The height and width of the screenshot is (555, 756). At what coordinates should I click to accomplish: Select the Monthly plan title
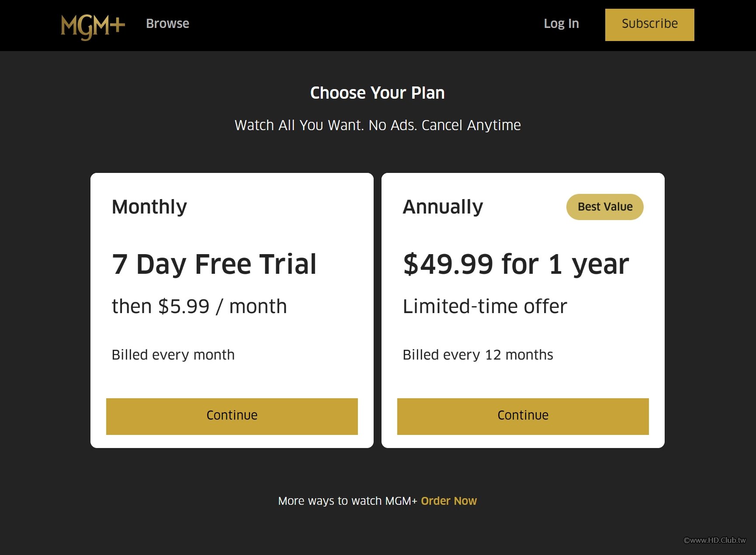(x=149, y=207)
